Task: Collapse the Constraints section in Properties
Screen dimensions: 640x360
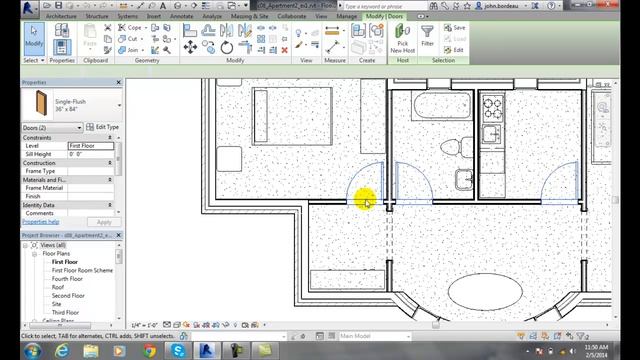Action: point(110,138)
